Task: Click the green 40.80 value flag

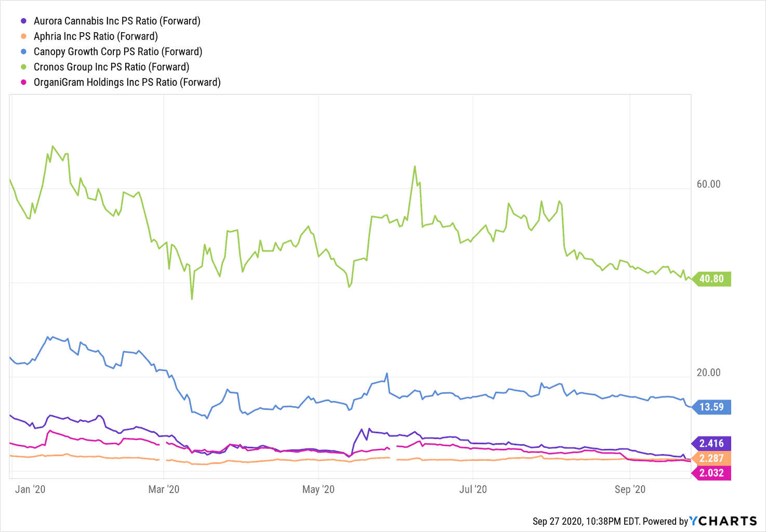Action: tap(711, 279)
